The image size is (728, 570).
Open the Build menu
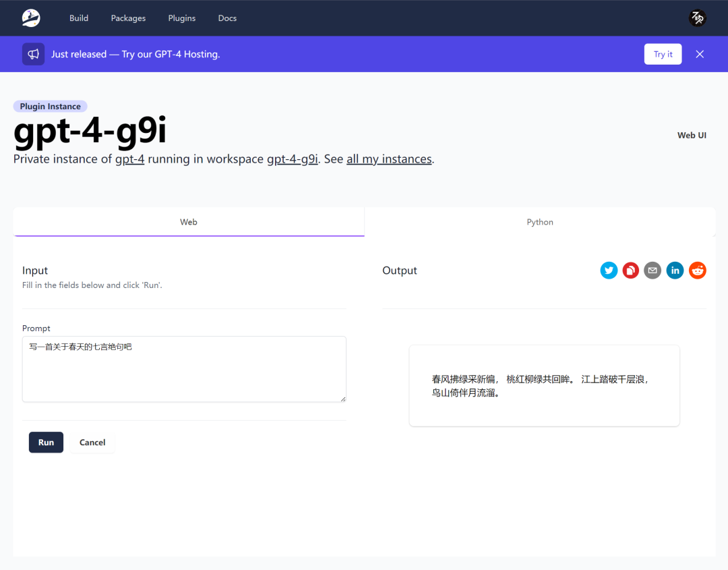tap(79, 18)
